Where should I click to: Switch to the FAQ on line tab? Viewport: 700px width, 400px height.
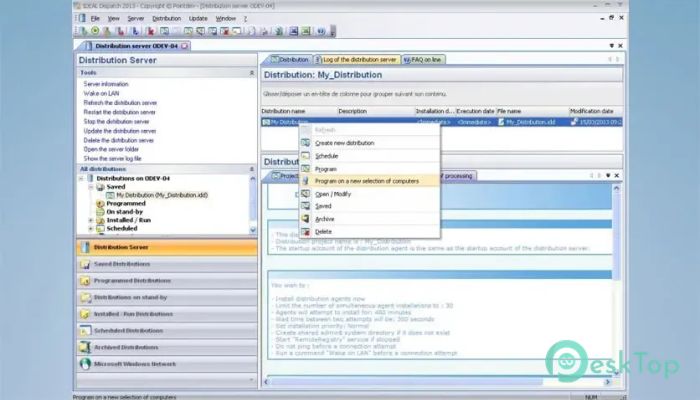click(422, 59)
